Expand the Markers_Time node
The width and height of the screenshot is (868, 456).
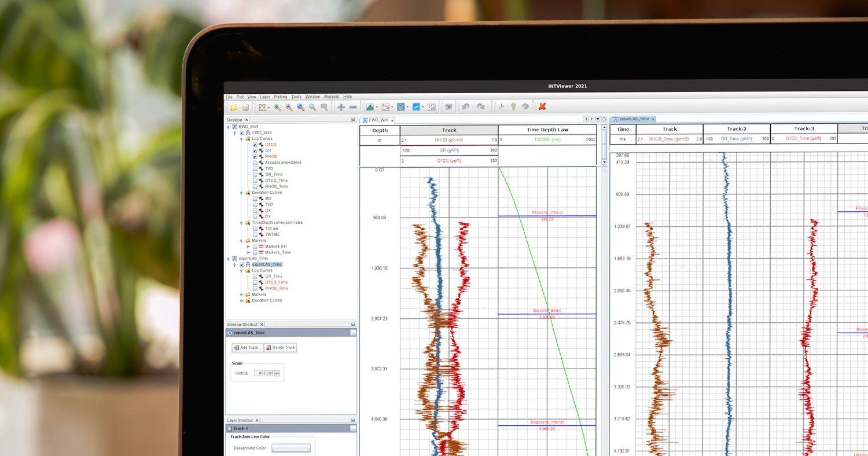click(248, 252)
